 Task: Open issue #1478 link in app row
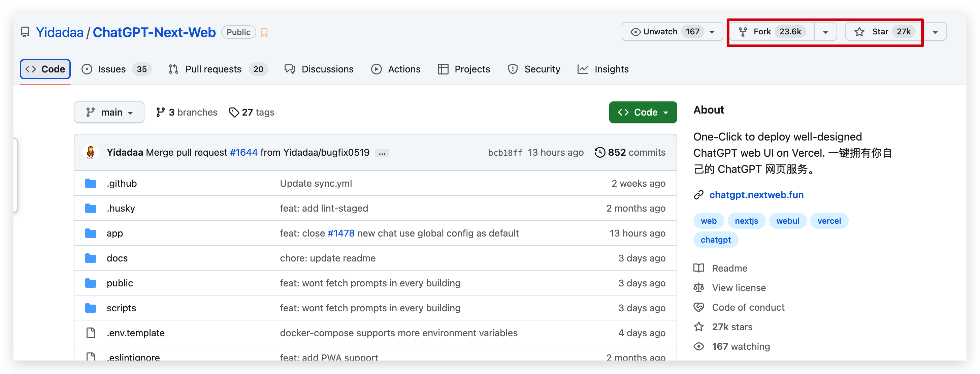[x=341, y=233]
